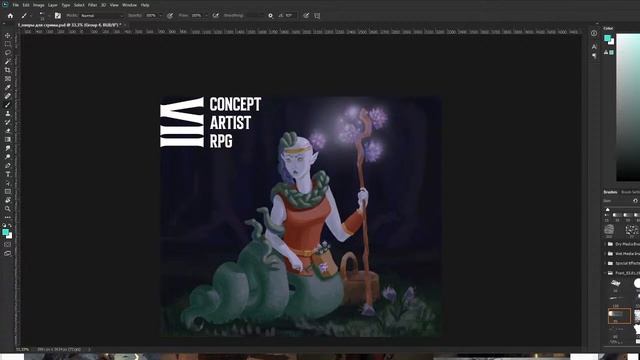Select the Move tool
Viewport: 640px width, 360px height.
(x=7, y=36)
